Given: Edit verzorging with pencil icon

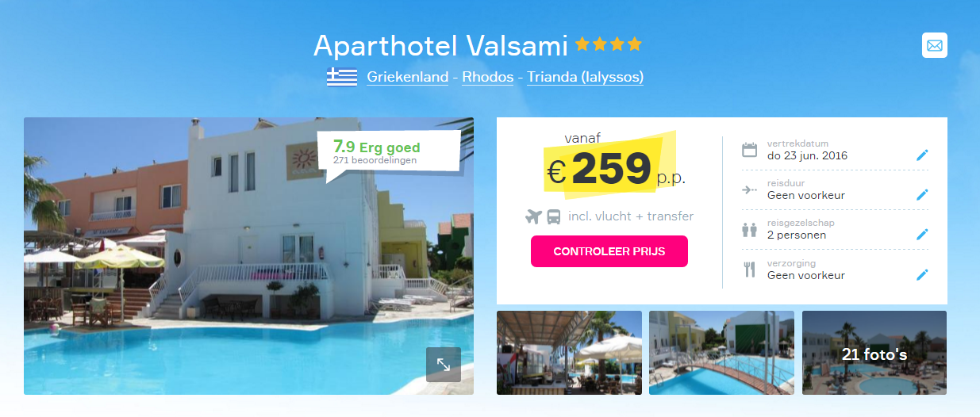Looking at the screenshot, I should 921,274.
